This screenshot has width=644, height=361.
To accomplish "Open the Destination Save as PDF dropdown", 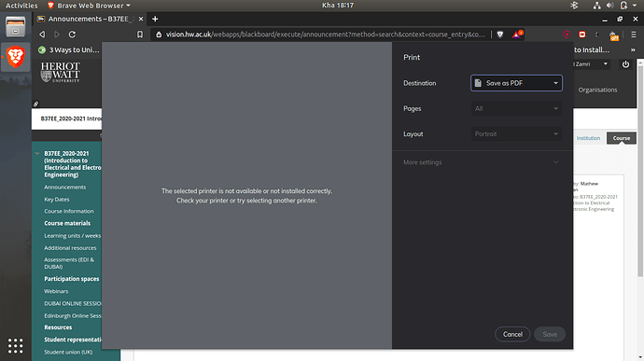I will 516,83.
